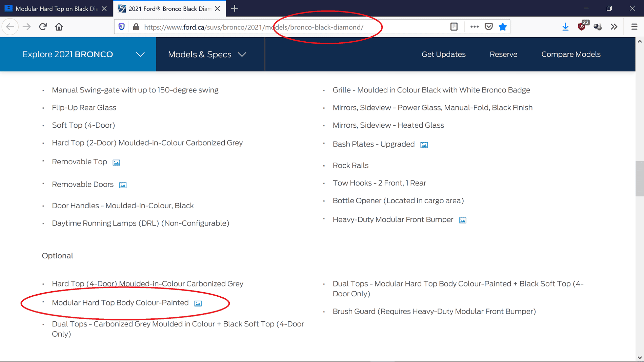Click the page vertical scrollbar thumb
The height and width of the screenshot is (362, 644).
pyautogui.click(x=640, y=179)
